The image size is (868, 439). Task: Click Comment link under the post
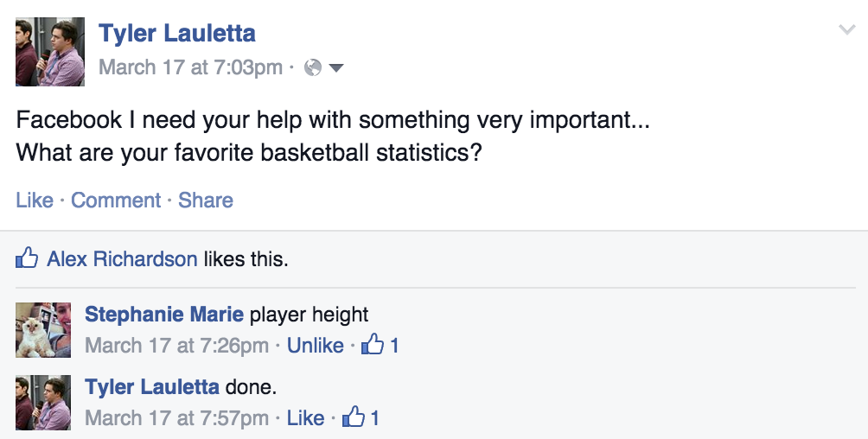pos(116,200)
